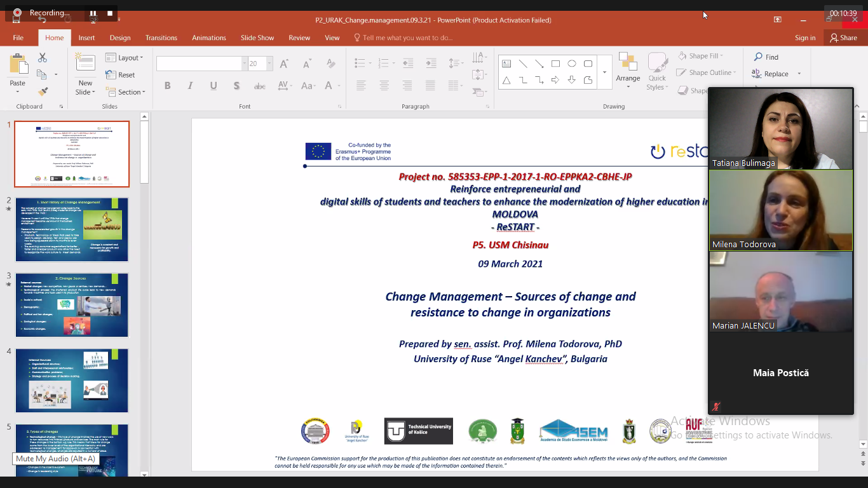This screenshot has width=868, height=488.
Task: Click Find button
Action: tap(766, 57)
